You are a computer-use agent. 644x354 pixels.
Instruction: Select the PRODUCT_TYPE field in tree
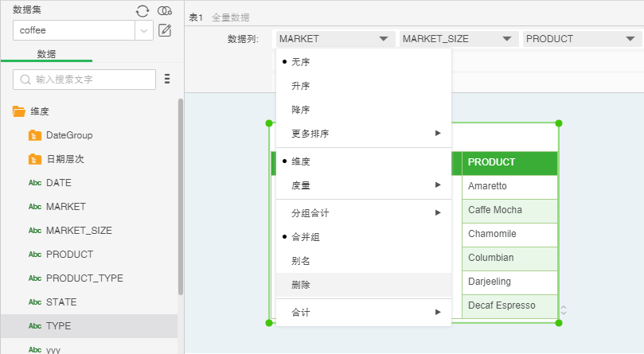click(84, 278)
